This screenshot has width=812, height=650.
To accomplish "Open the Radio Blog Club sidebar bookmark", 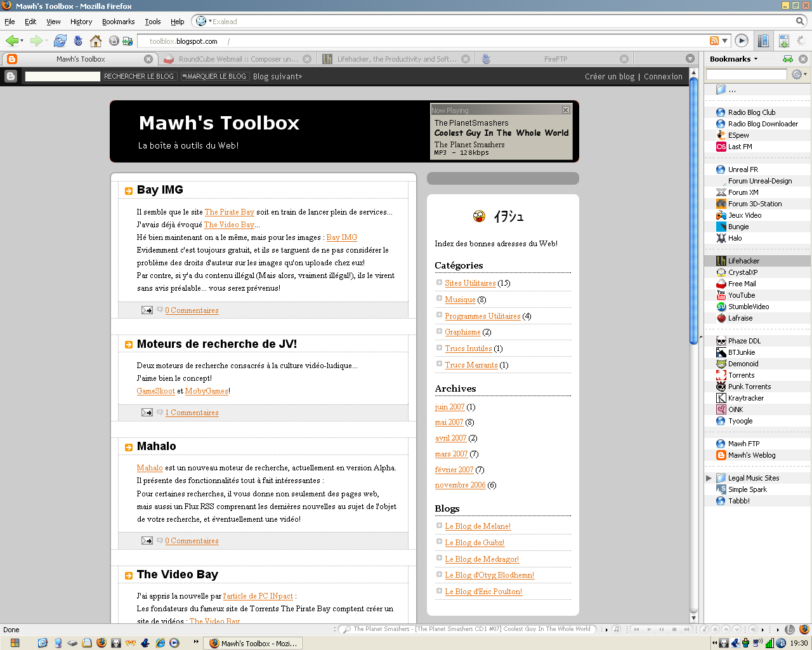I will point(751,112).
